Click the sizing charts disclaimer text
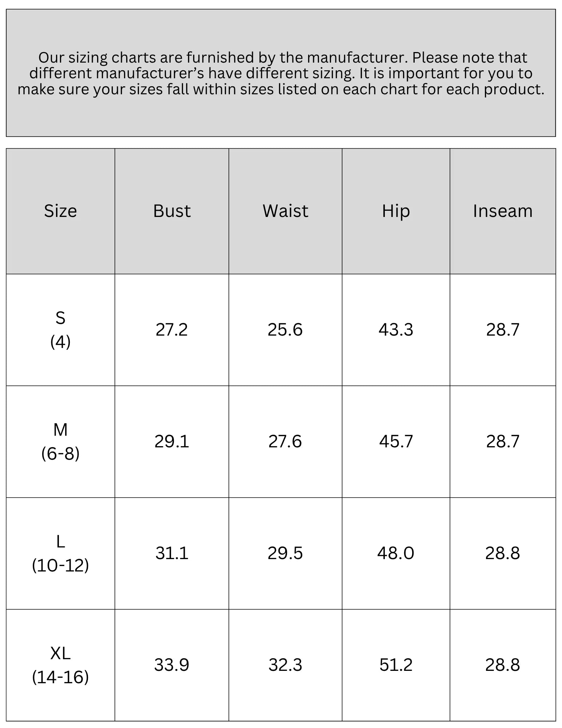Viewport: 562px width, 728px height. coord(281,73)
